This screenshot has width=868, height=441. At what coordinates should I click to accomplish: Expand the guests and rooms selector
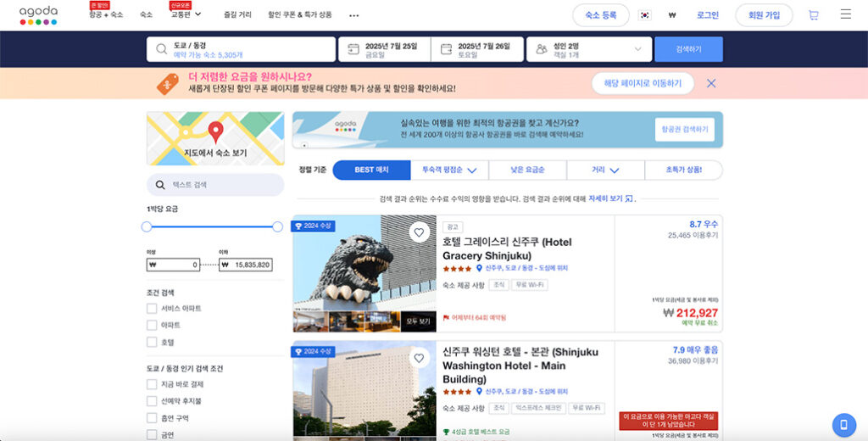pyautogui.click(x=589, y=49)
